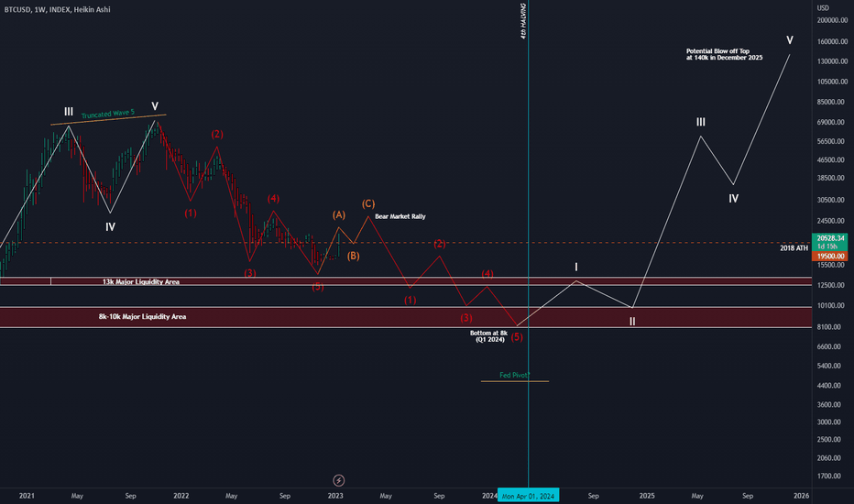The image size is (854, 504).
Task: Select the USD currency label
Action: coord(823,7)
